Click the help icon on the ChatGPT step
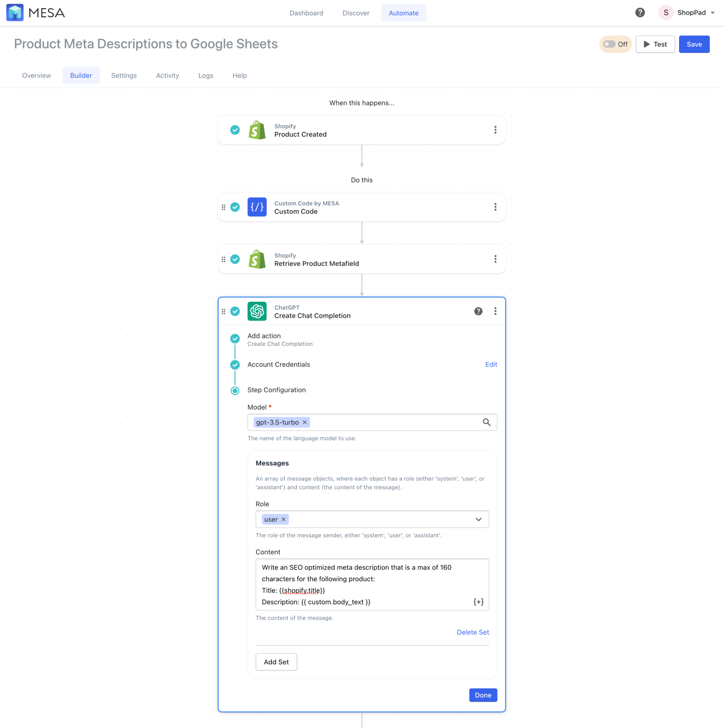The height and width of the screenshot is (728, 724). 478,311
